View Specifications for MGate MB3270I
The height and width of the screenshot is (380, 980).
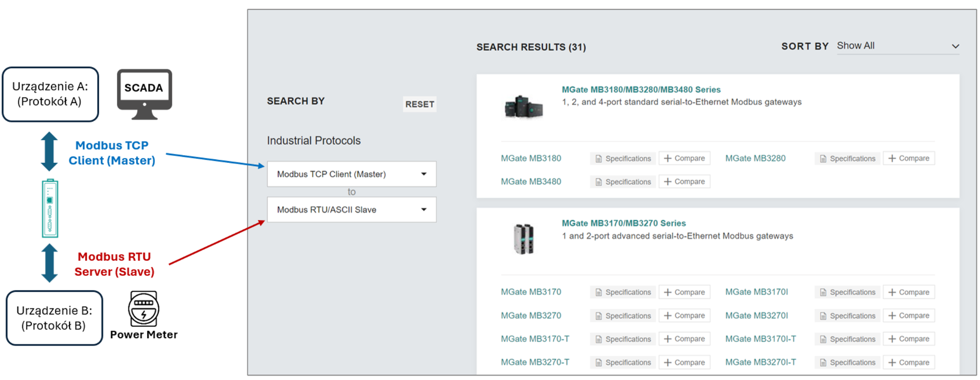coord(847,316)
